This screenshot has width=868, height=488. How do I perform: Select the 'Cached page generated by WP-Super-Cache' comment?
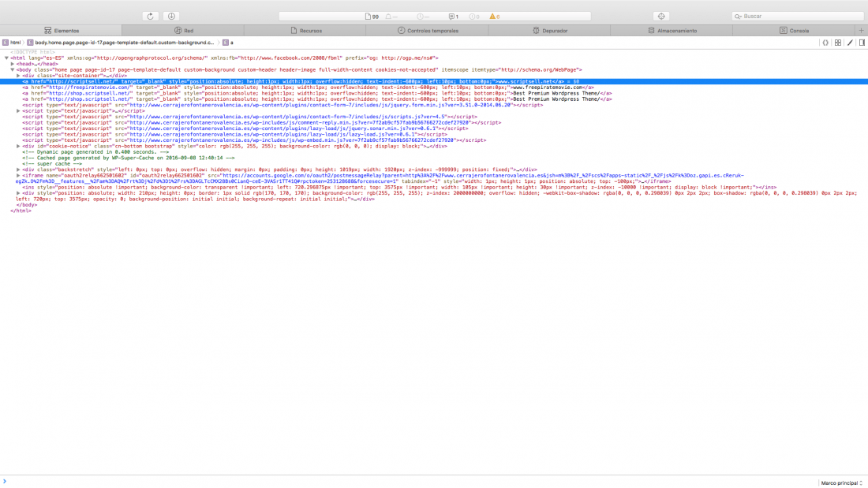[129, 158]
